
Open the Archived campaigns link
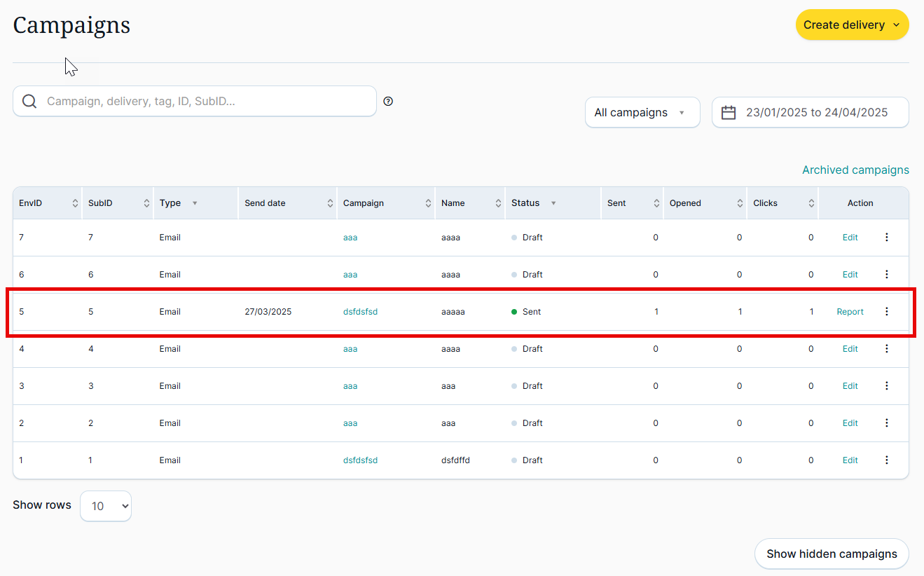click(855, 170)
